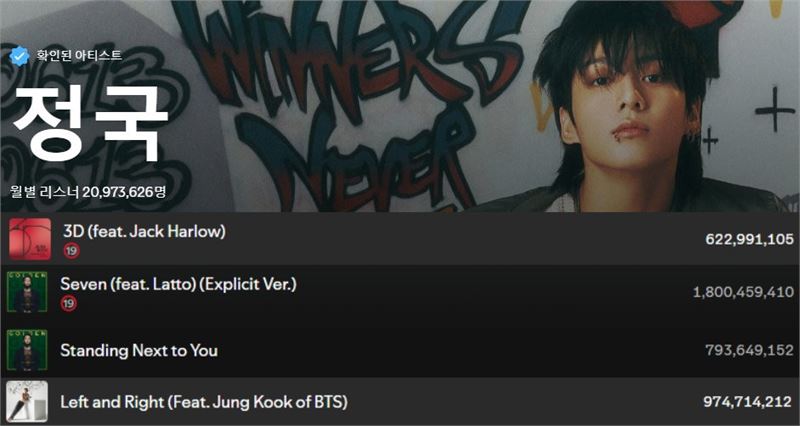This screenshot has width=800, height=426.
Task: Play 3D (feat. Jack Harlow)
Action: click(144, 232)
